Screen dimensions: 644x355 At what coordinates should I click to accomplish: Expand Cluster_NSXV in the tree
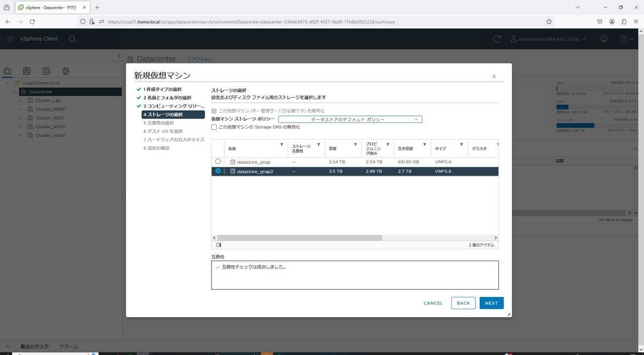pos(20,127)
